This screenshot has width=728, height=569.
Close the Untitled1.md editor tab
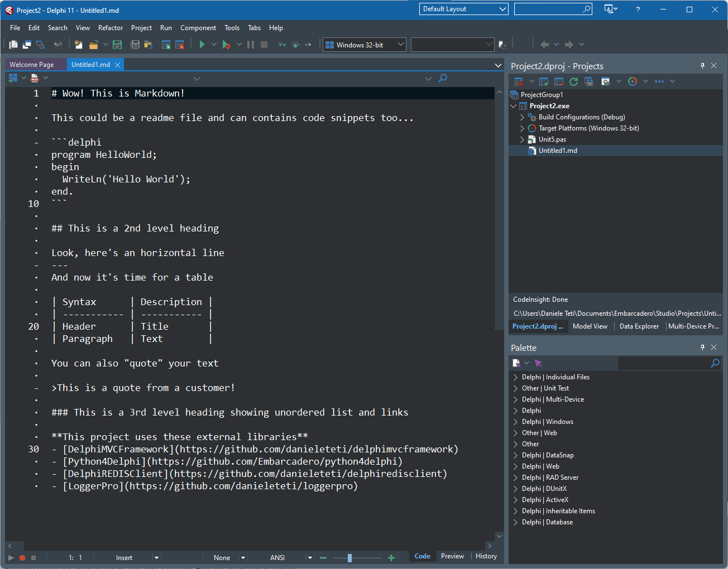(x=118, y=65)
